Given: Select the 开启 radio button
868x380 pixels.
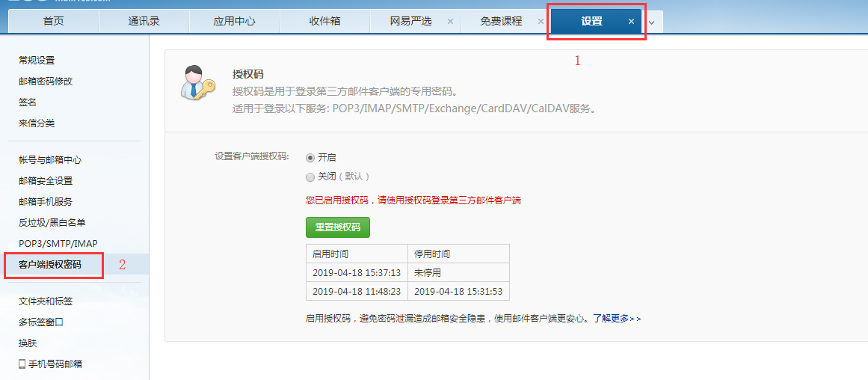Looking at the screenshot, I should [310, 158].
